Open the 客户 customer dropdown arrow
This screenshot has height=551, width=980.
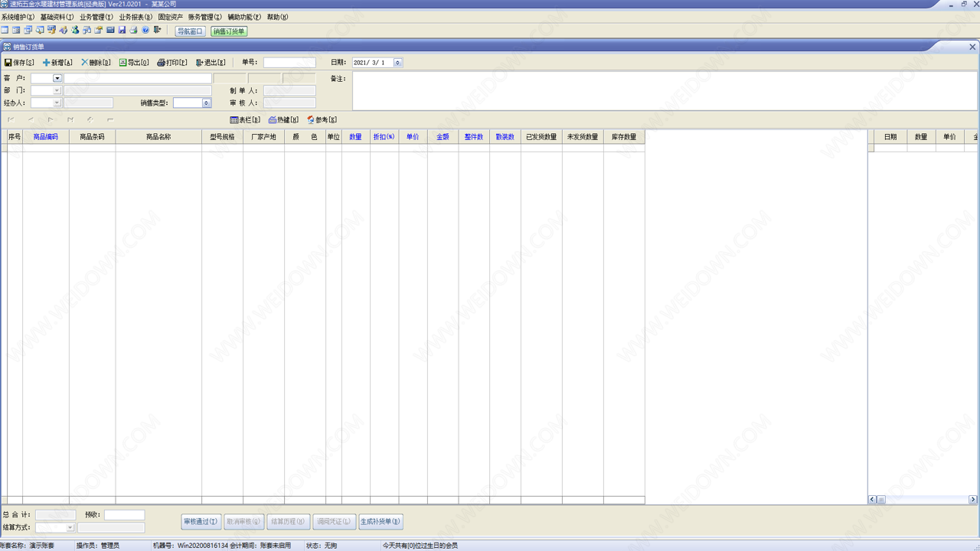[x=57, y=78]
